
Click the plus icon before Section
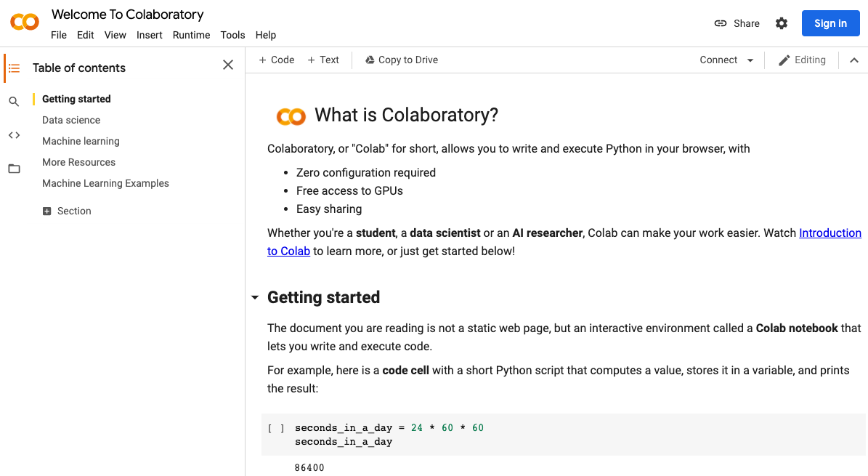point(47,211)
